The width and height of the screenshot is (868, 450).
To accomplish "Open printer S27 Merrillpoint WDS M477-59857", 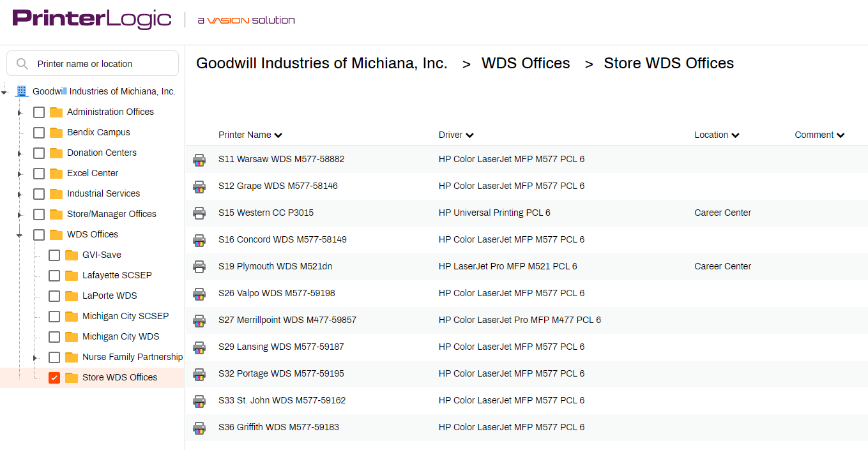I will click(287, 320).
